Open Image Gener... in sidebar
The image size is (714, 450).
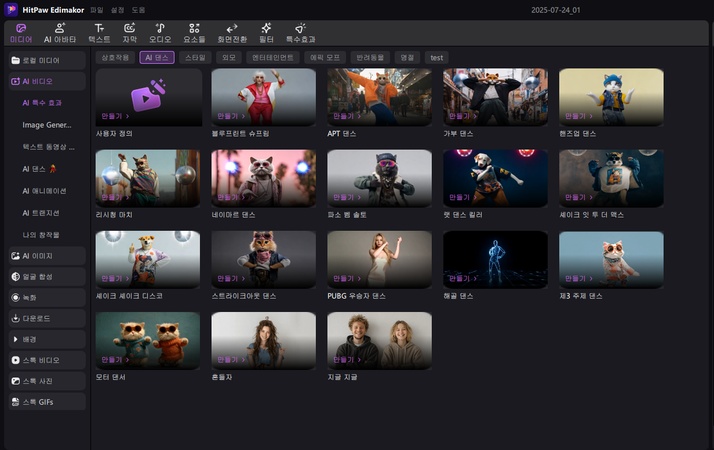(47, 125)
